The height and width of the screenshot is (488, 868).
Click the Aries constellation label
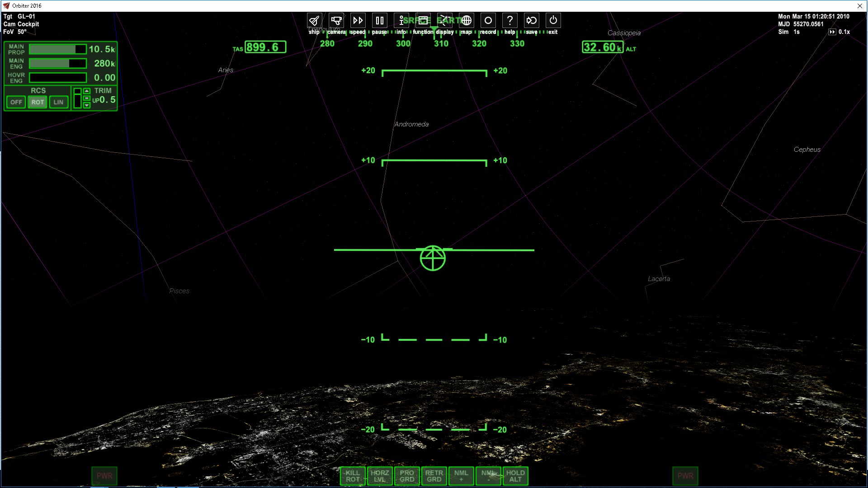tap(226, 70)
